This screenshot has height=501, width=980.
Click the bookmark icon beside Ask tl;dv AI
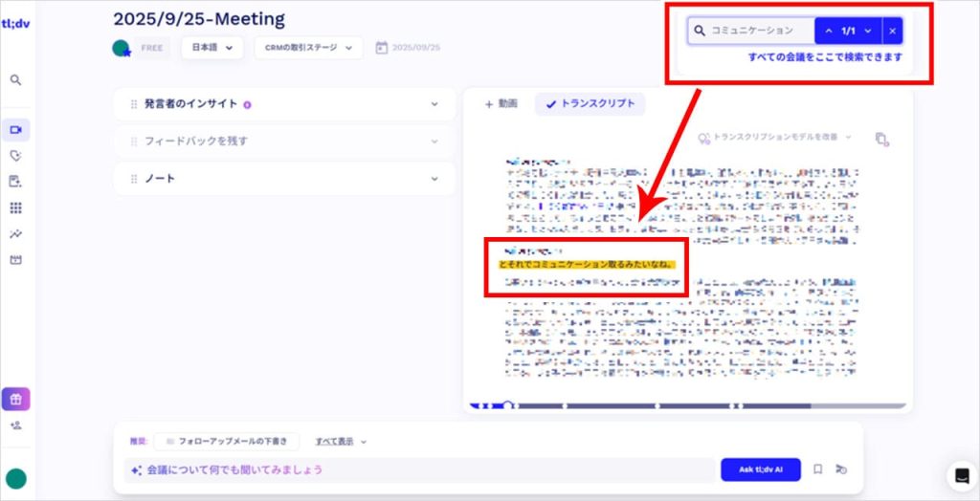tap(817, 469)
